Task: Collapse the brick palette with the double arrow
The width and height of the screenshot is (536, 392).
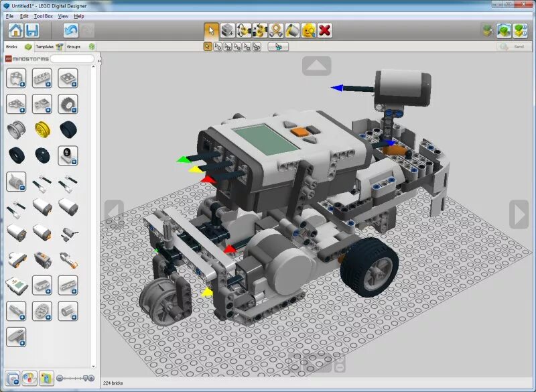Action: coord(99,61)
